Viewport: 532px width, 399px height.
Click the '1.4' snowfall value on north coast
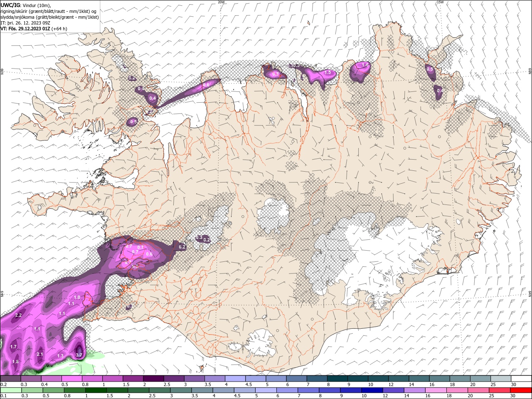[x=365, y=65]
